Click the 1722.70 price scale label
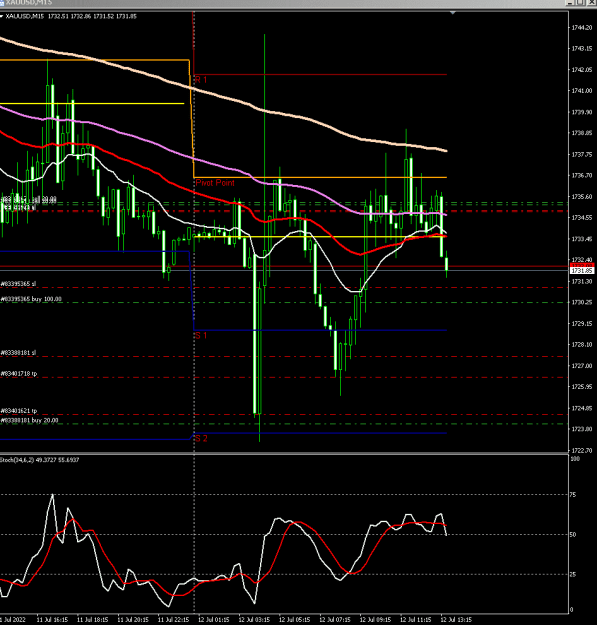Image resolution: width=597 pixels, height=625 pixels. [x=581, y=450]
